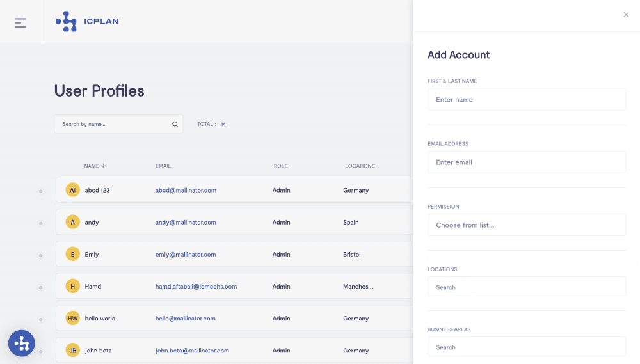Click the Business Areas search field
Image resolution: width=640 pixels, height=364 pixels.
point(527,347)
